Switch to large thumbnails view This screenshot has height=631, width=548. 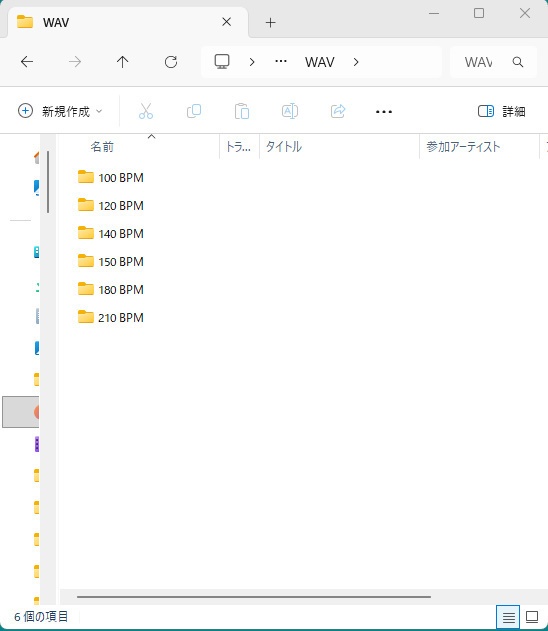click(532, 617)
